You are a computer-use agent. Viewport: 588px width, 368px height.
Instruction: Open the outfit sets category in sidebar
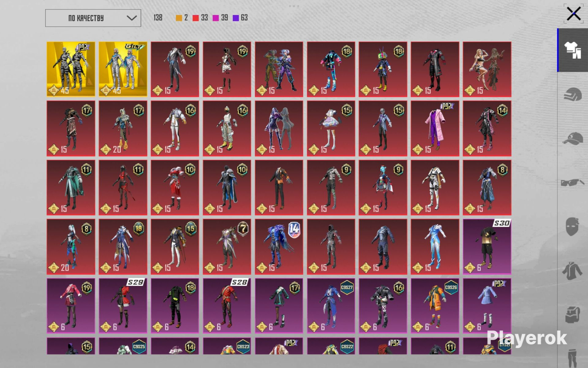click(573, 50)
